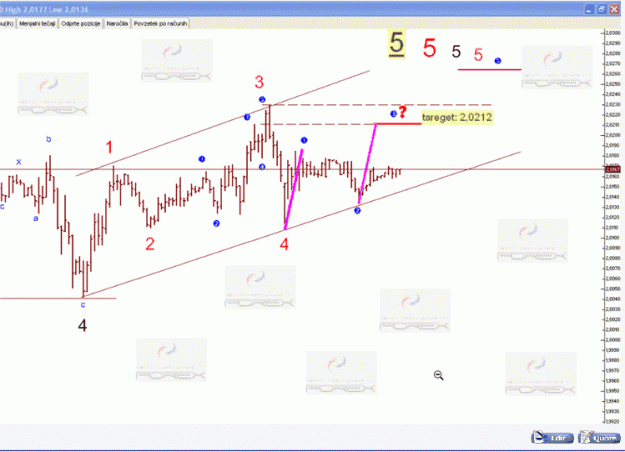Restore the chart window size
This screenshot has width=625, height=452.
click(x=601, y=9)
